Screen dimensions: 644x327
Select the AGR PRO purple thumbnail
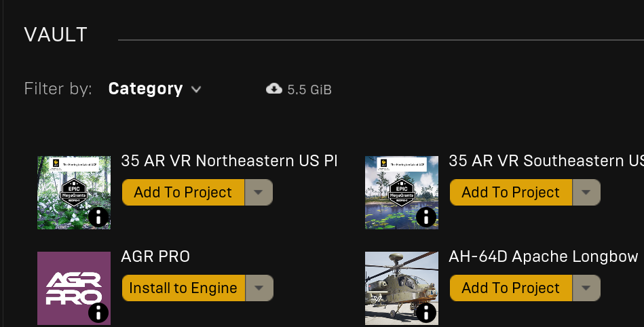tap(74, 288)
